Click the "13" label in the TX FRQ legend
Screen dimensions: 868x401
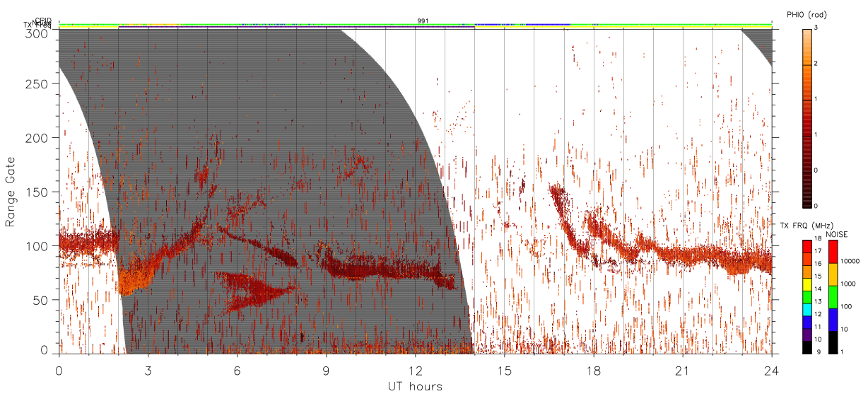818,301
